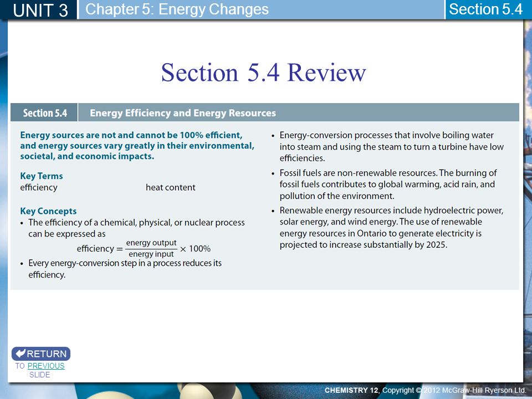Screen dimensions: 532x399
Task: Click the '× 100%' part of formula
Action: pyautogui.click(x=195, y=249)
